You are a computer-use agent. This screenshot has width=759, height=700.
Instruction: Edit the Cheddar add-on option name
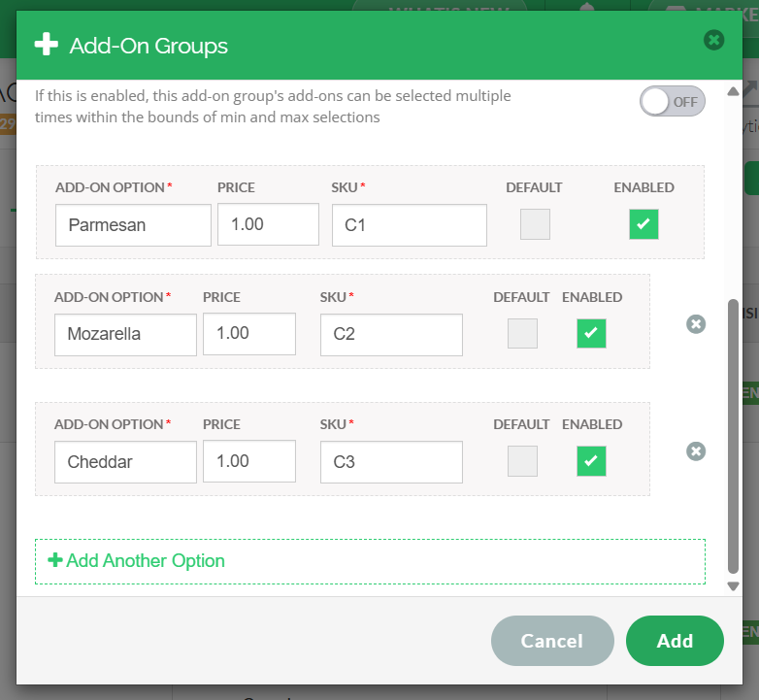tap(125, 462)
